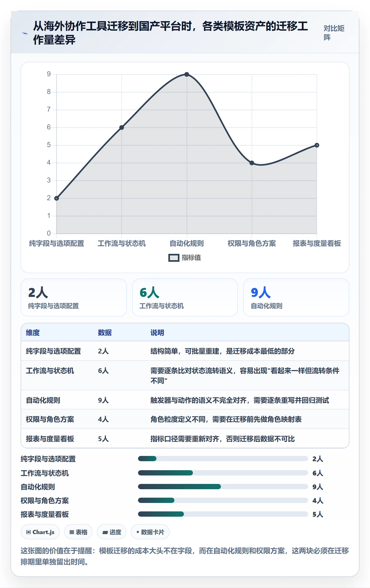370x588 pixels.
Task: Click the description starting 角色粒度定义不同
Action: [x=226, y=419]
